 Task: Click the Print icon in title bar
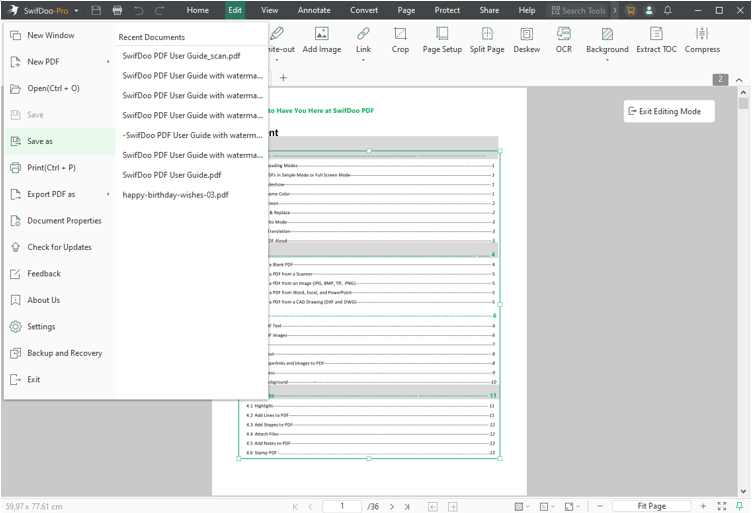click(x=117, y=10)
